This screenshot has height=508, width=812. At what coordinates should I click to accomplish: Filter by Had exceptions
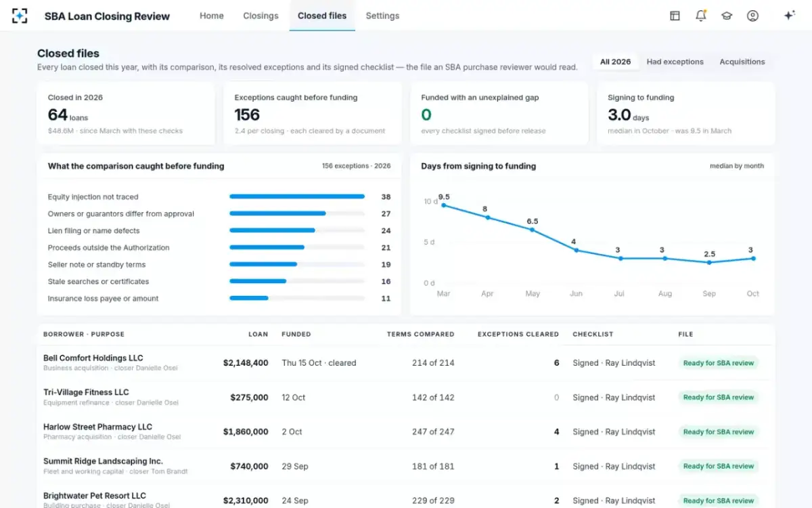point(675,62)
